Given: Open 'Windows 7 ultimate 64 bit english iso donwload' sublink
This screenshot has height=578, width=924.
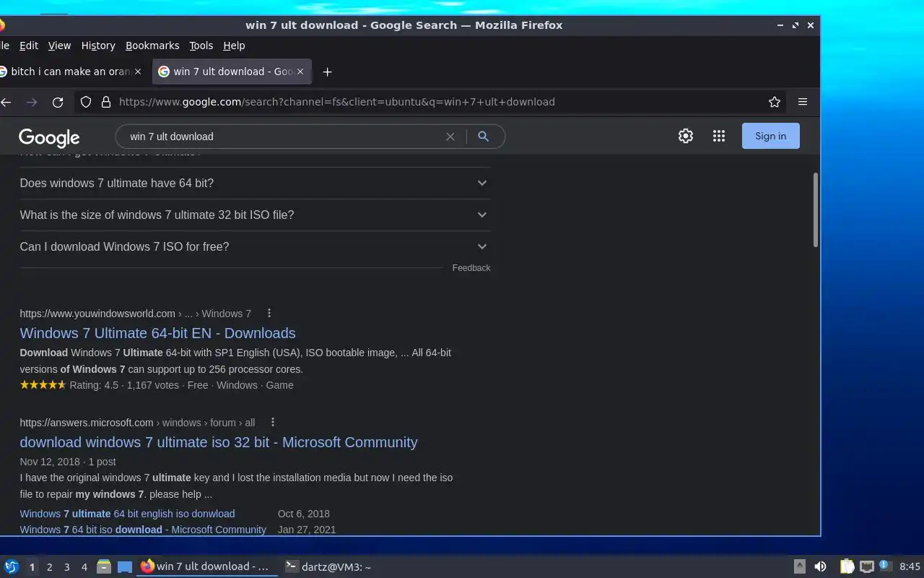Looking at the screenshot, I should (x=127, y=514).
